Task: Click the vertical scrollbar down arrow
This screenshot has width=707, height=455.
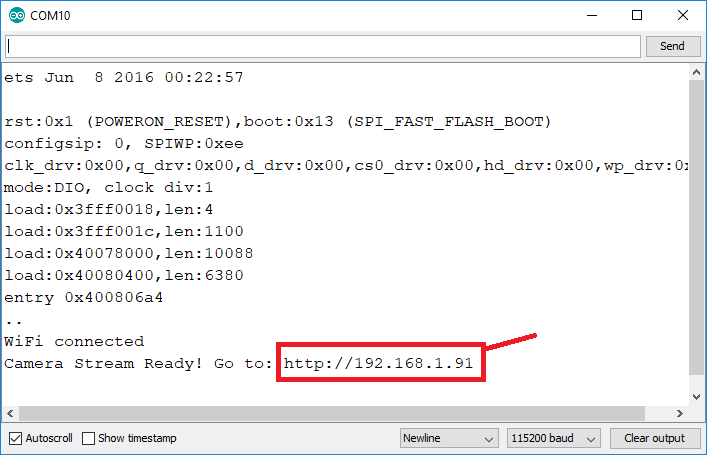Action: coord(698,395)
